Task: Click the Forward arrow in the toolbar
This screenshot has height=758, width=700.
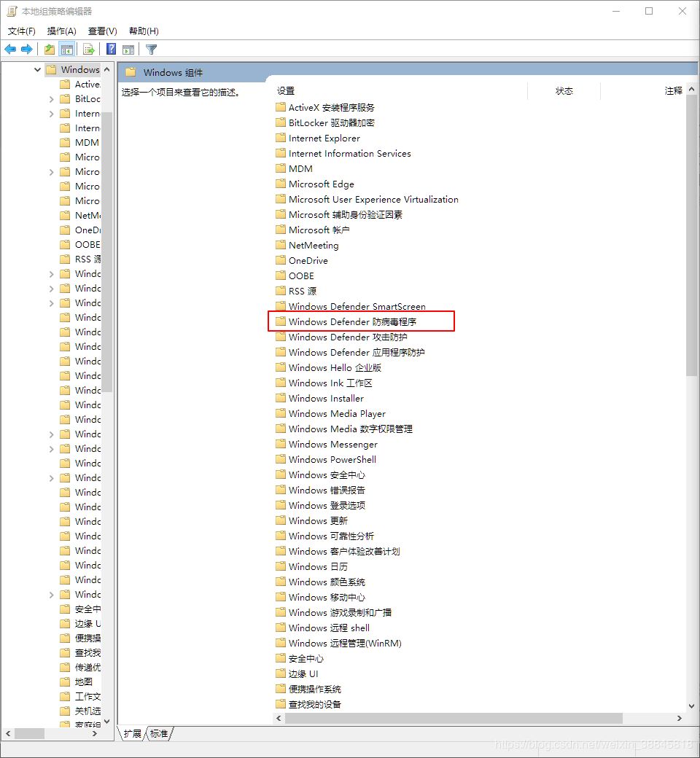Action: click(x=27, y=50)
